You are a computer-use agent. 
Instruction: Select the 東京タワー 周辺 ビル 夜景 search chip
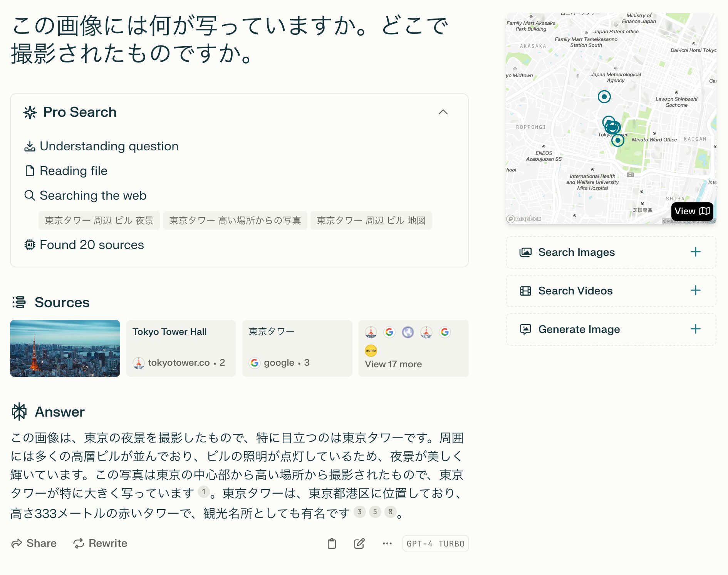tap(99, 220)
